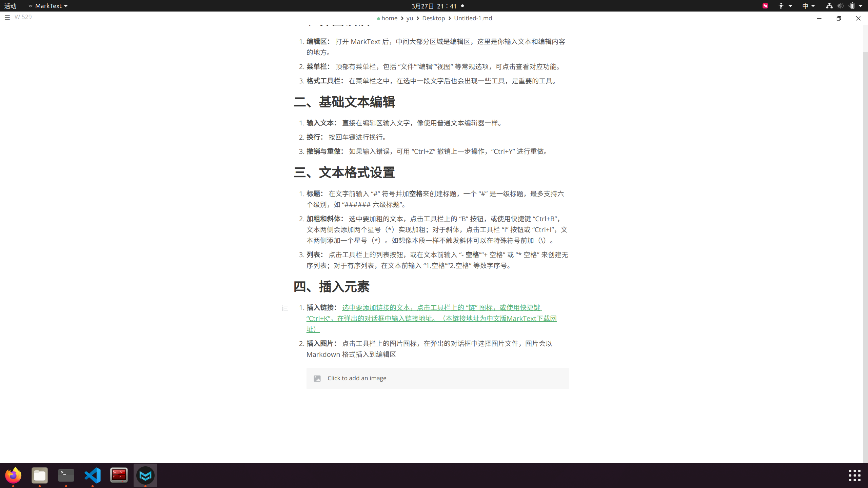Open the date and time notification panel
The image size is (868, 488).
[434, 6]
